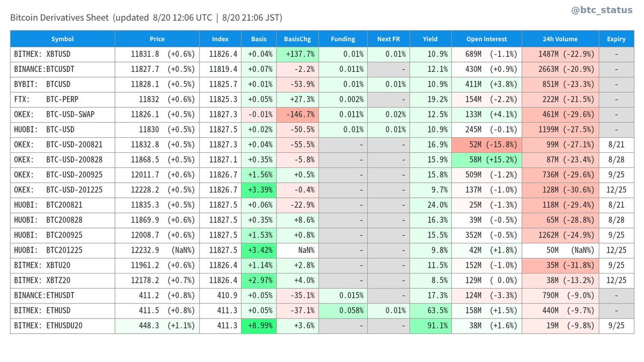Select the HUOBI: BTC200828 symbol cell
644x362 pixels.
point(63,220)
